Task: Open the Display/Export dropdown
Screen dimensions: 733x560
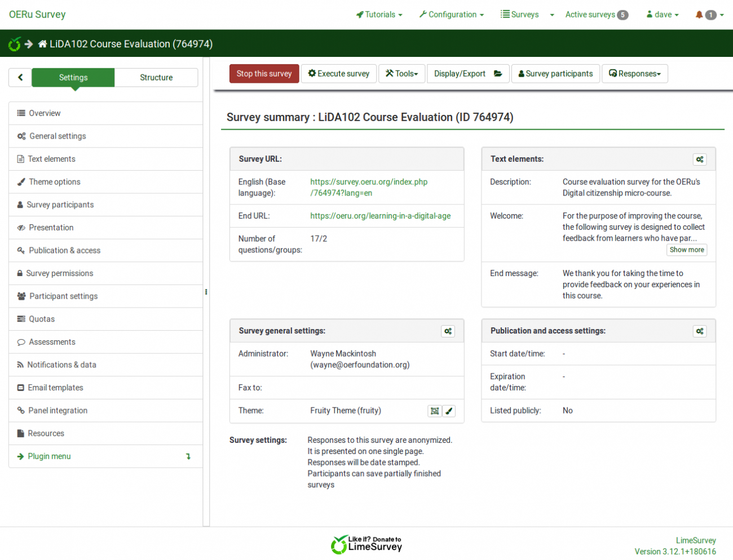Action: point(468,74)
